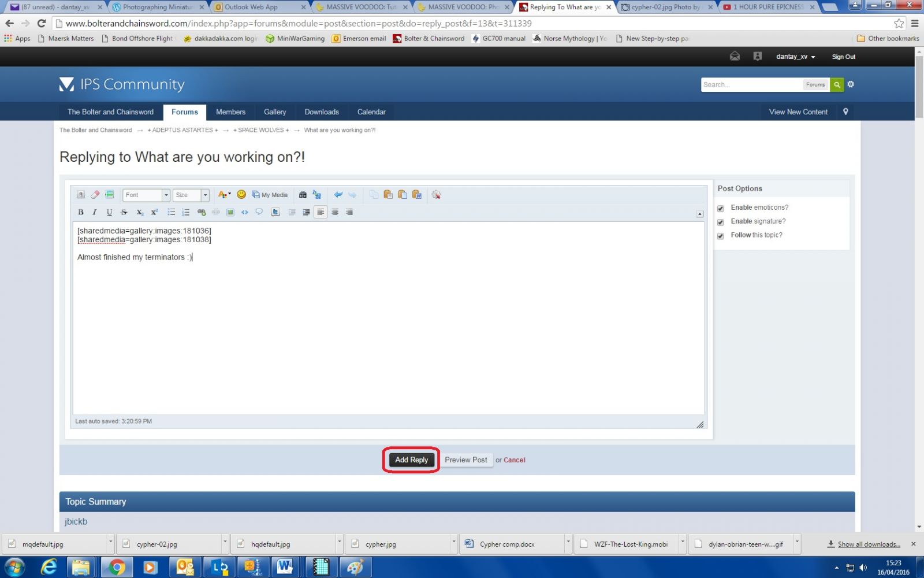924x578 pixels.
Task: Uncheck Enable emoticons option
Action: 721,208
